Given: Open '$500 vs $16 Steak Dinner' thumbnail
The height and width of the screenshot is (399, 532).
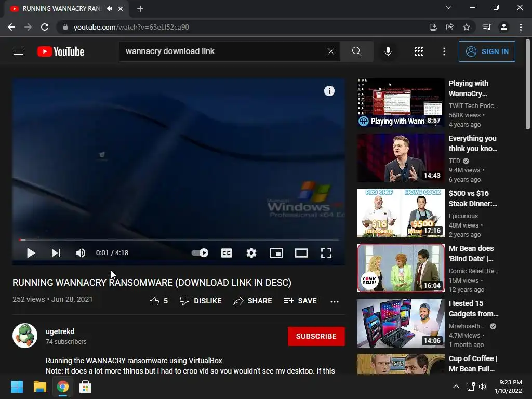Looking at the screenshot, I should click(401, 212).
